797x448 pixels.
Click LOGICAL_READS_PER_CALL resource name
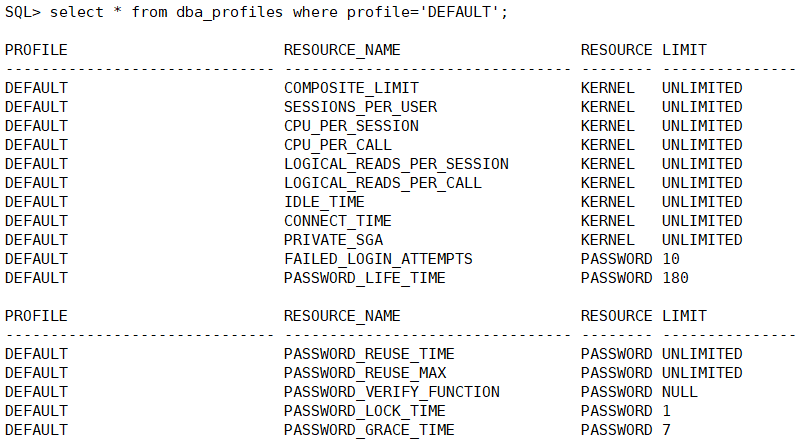click(383, 183)
